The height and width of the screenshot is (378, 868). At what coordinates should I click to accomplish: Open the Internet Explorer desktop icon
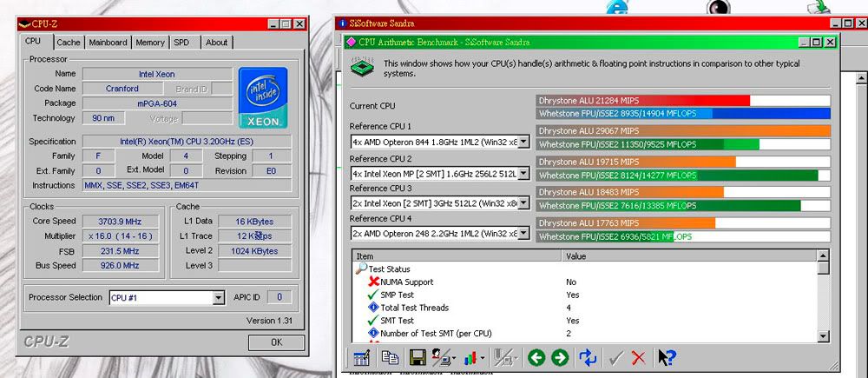[615, 7]
